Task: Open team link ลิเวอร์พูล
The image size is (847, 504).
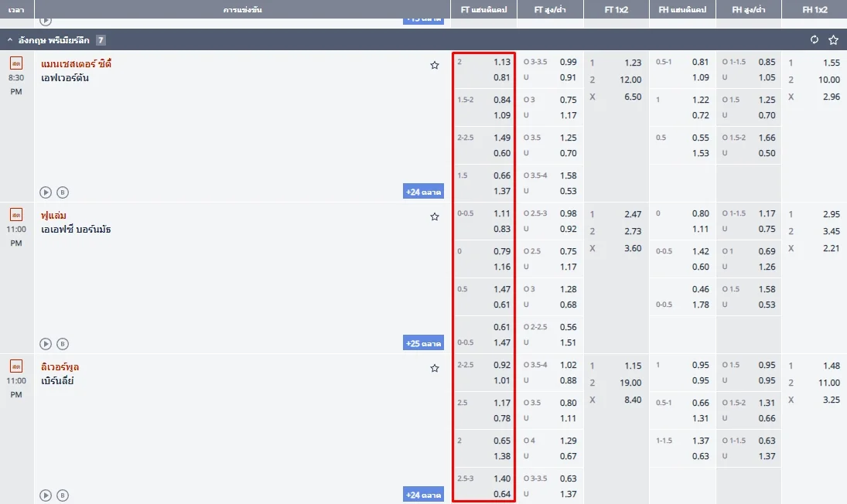Action: tap(60, 367)
